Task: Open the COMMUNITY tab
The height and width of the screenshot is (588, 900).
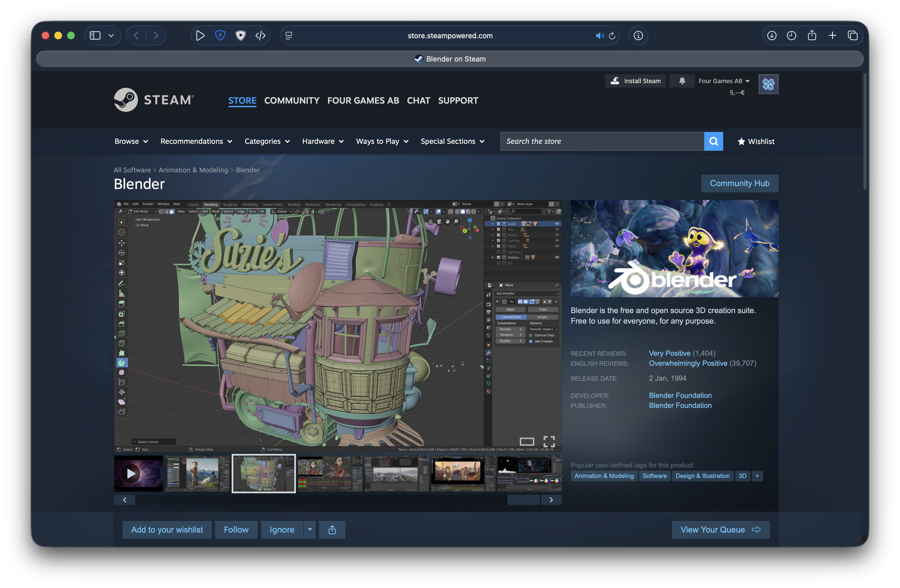Action: [x=292, y=101]
